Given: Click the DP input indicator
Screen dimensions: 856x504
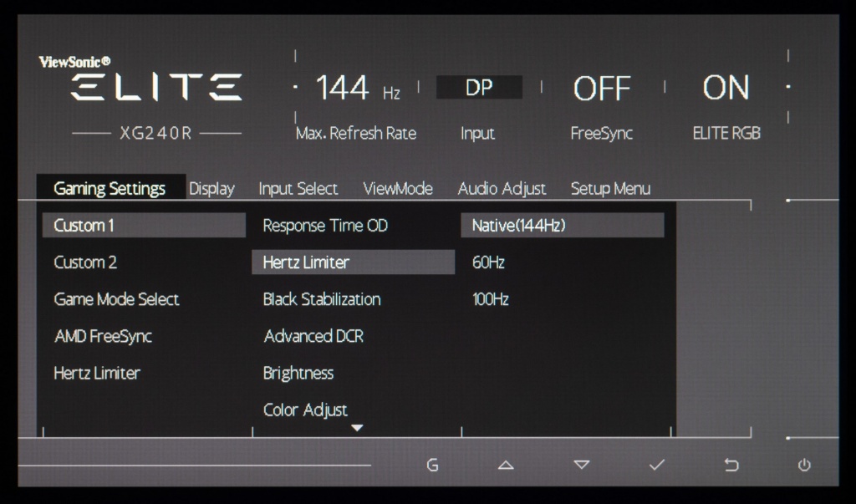Looking at the screenshot, I should tap(479, 88).
